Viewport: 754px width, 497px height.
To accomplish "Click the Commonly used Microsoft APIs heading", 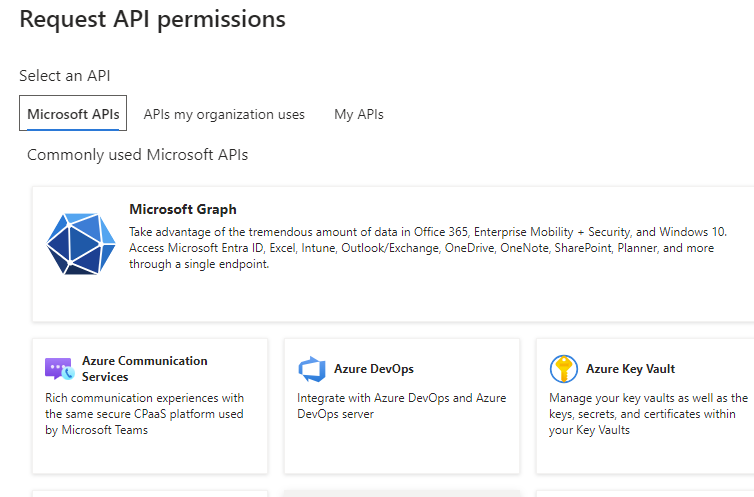I will 137,155.
